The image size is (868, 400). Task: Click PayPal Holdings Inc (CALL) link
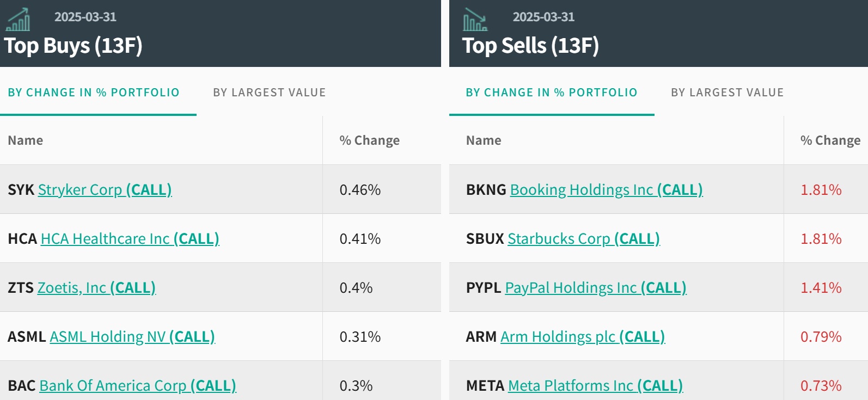click(x=596, y=288)
